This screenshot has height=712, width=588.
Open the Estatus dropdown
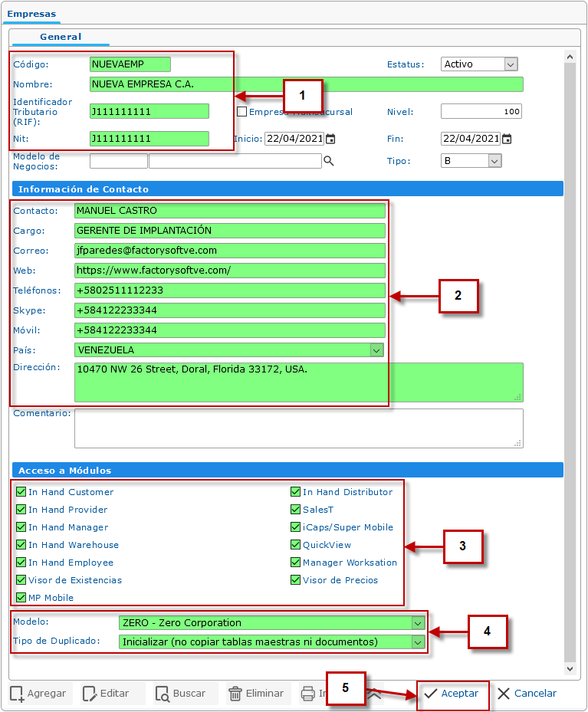479,64
